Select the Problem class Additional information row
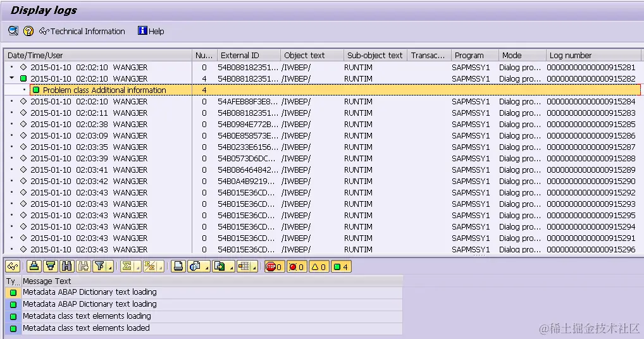 point(335,90)
